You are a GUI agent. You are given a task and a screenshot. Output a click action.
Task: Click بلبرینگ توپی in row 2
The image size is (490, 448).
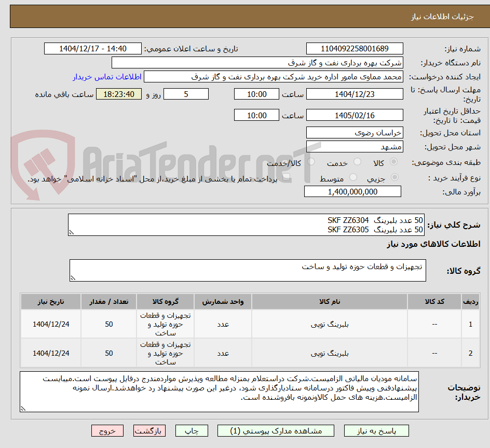[x=330, y=354]
